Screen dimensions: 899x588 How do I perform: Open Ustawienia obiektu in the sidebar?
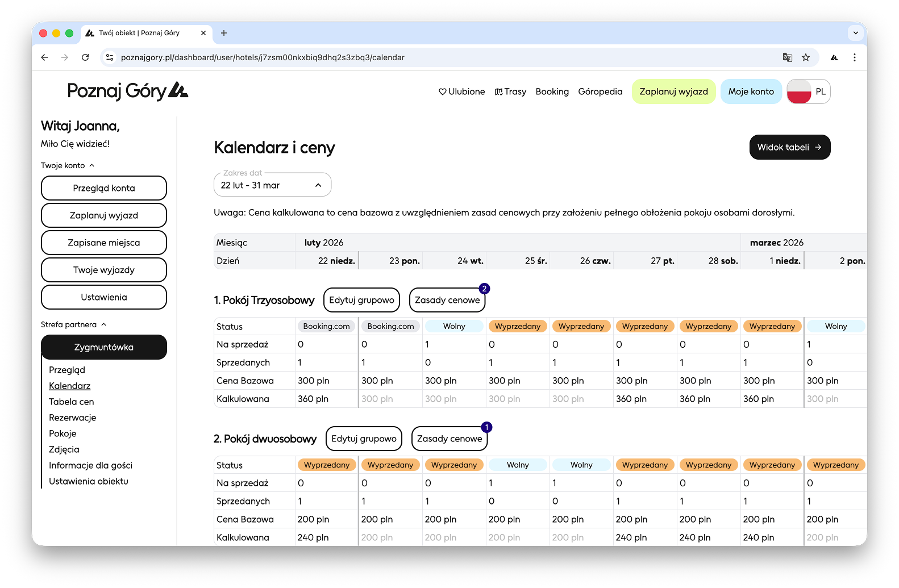click(x=89, y=481)
